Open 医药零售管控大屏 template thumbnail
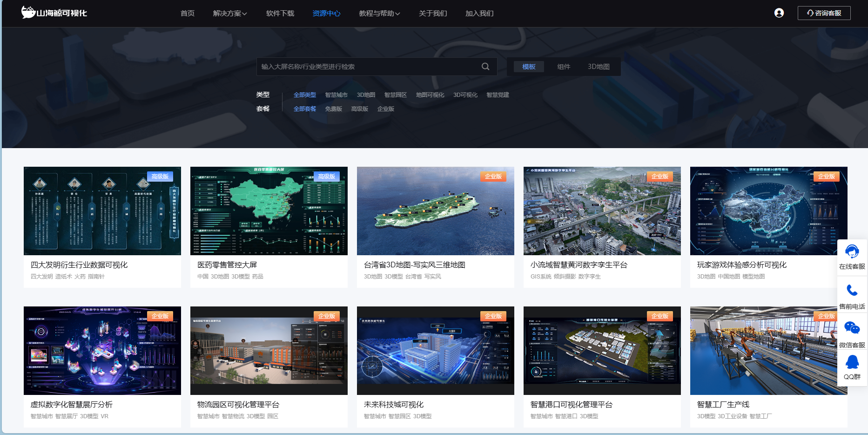The height and width of the screenshot is (435, 868). coord(269,211)
